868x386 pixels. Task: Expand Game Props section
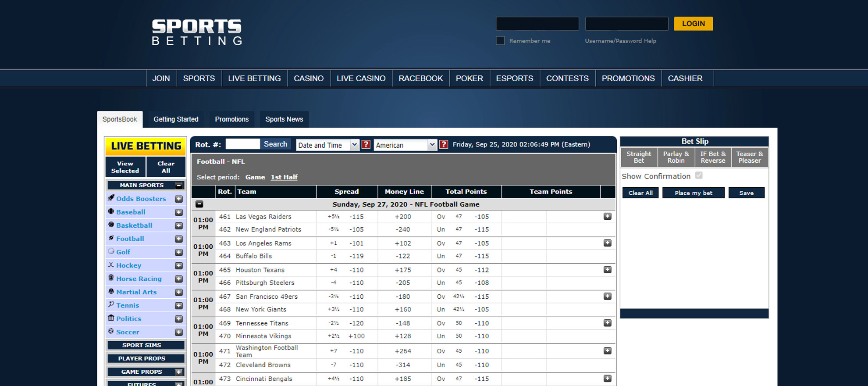pyautogui.click(x=179, y=372)
